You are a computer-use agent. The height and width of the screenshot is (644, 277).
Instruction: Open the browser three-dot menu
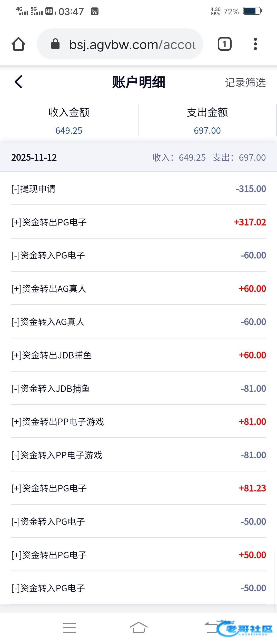coord(255,44)
